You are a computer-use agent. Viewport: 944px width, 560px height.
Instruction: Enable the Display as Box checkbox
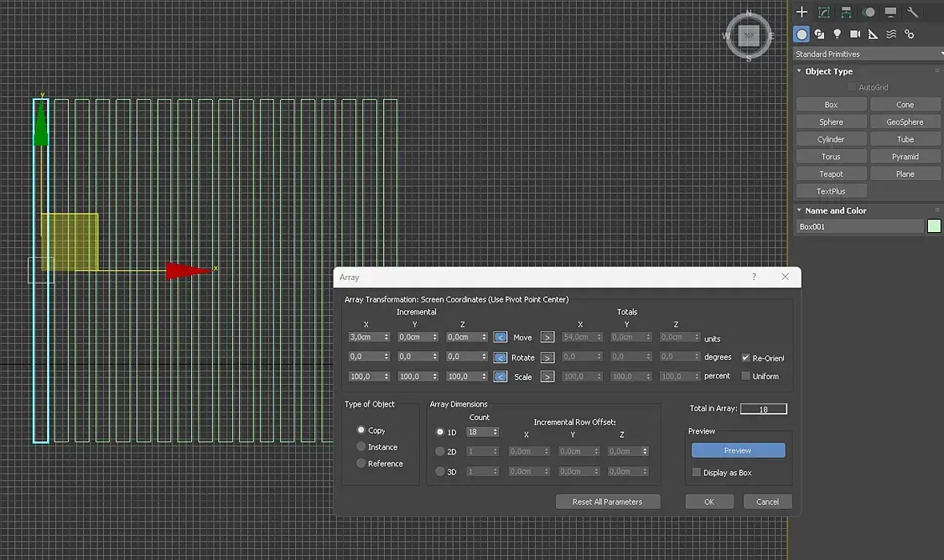(697, 472)
